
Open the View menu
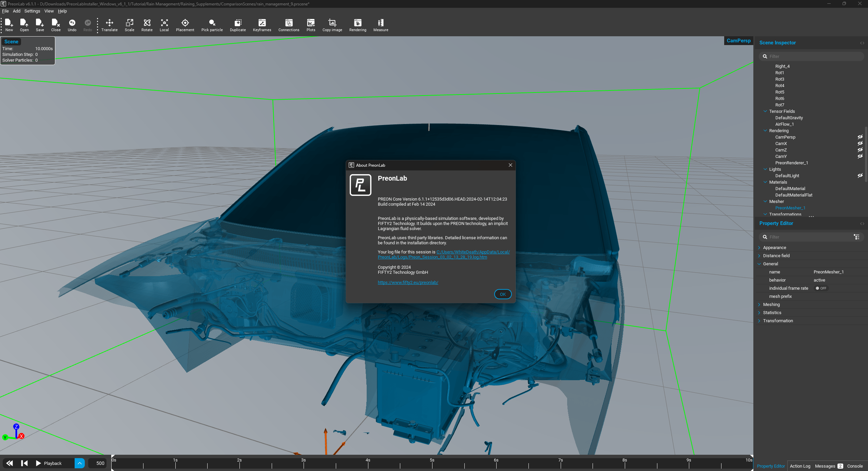click(x=49, y=11)
